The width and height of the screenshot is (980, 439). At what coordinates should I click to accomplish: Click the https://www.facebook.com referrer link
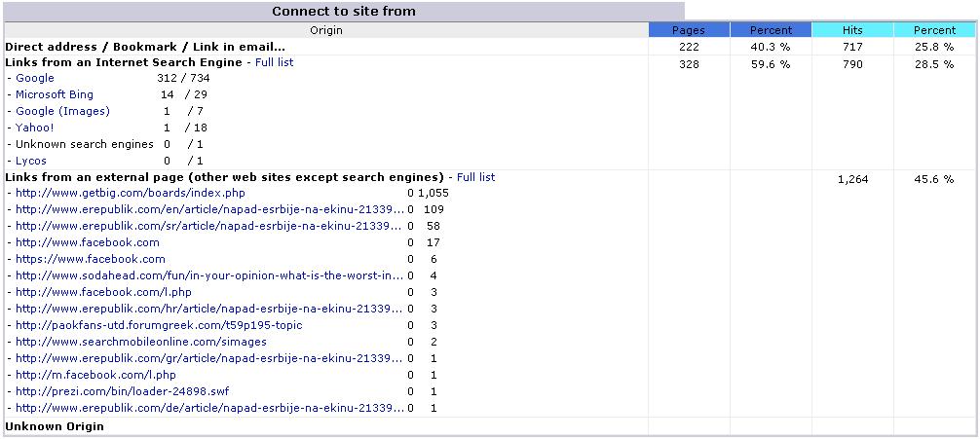[x=91, y=259]
